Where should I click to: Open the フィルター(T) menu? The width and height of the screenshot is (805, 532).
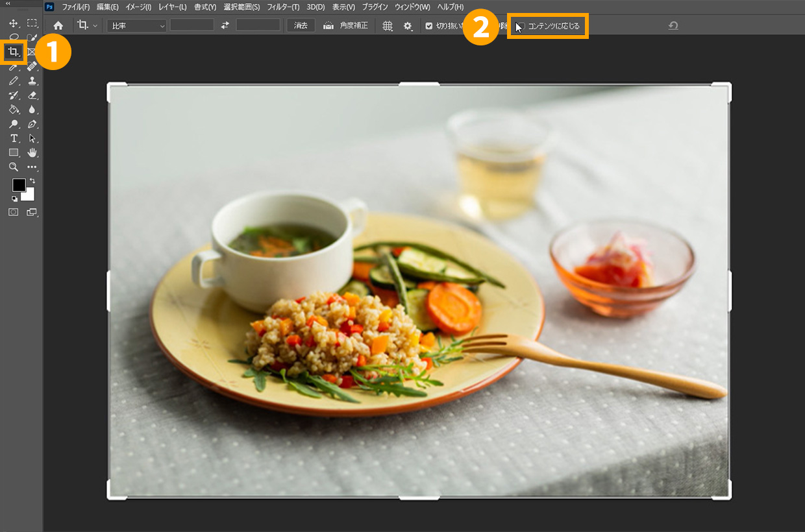point(283,6)
